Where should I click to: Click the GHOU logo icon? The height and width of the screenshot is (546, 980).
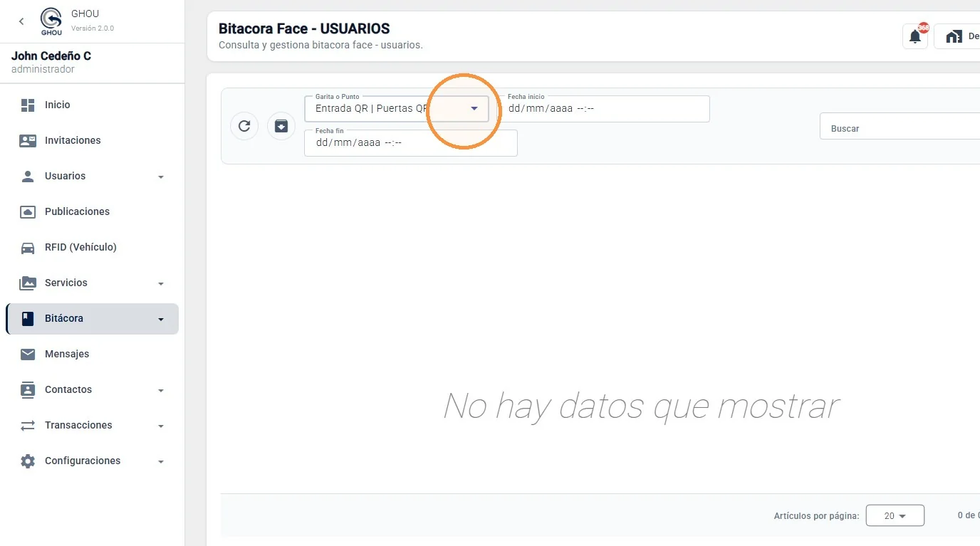pos(51,21)
